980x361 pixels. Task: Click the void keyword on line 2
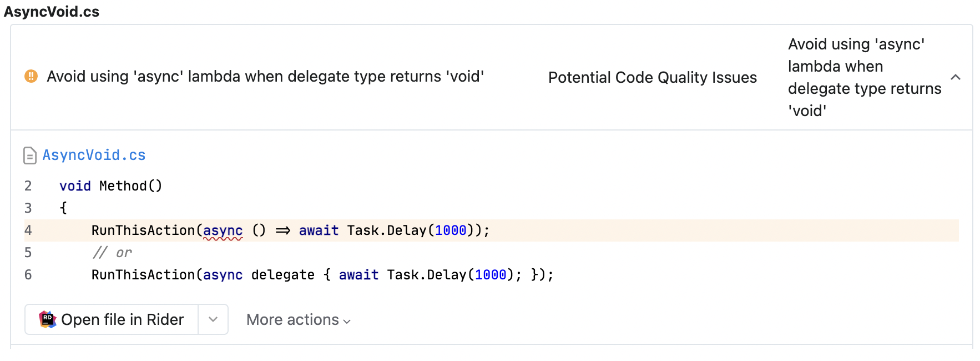coord(75,186)
